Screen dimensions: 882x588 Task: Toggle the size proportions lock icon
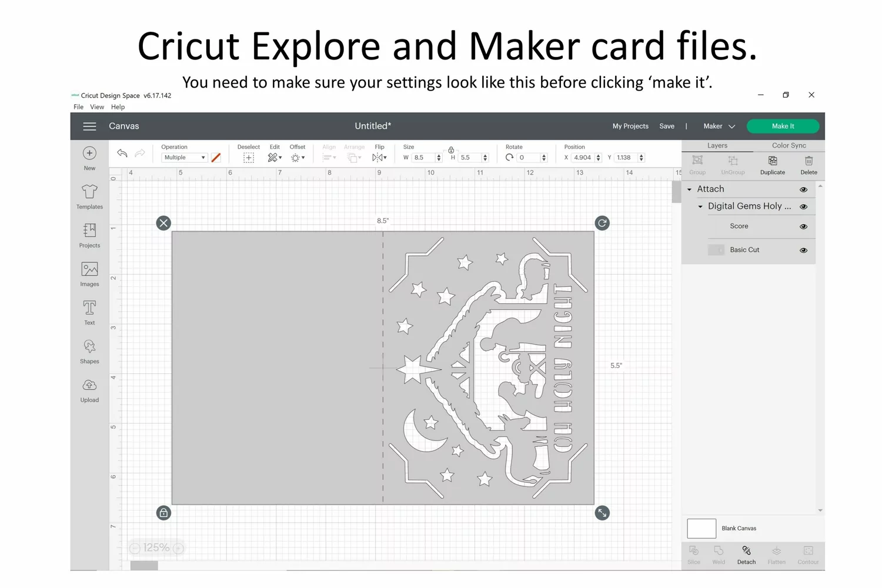[x=451, y=150]
